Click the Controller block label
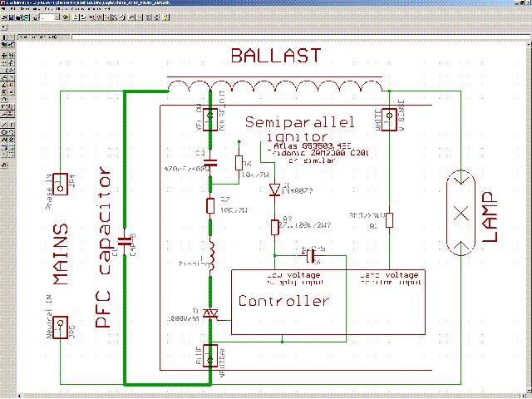532x399 pixels. [x=283, y=301]
